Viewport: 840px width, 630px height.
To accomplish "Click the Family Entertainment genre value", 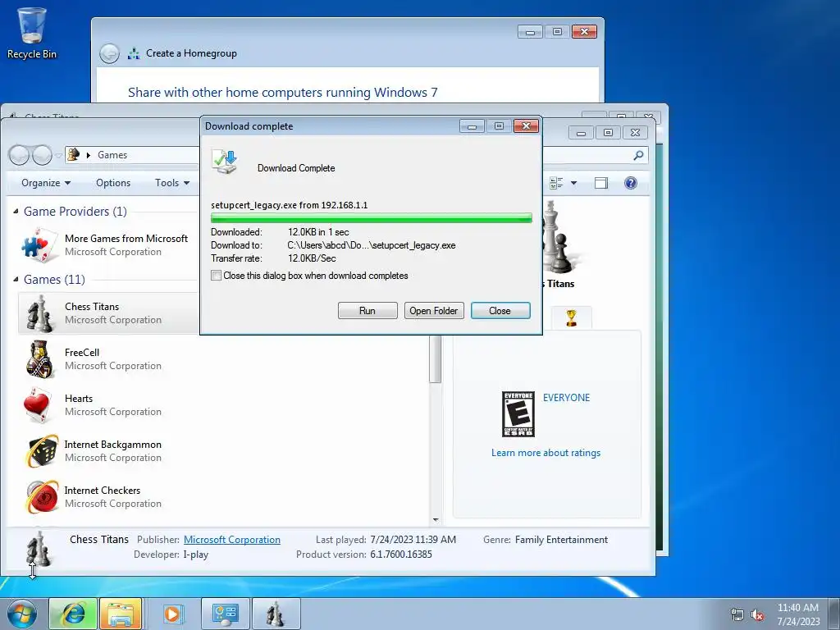I will pos(561,540).
